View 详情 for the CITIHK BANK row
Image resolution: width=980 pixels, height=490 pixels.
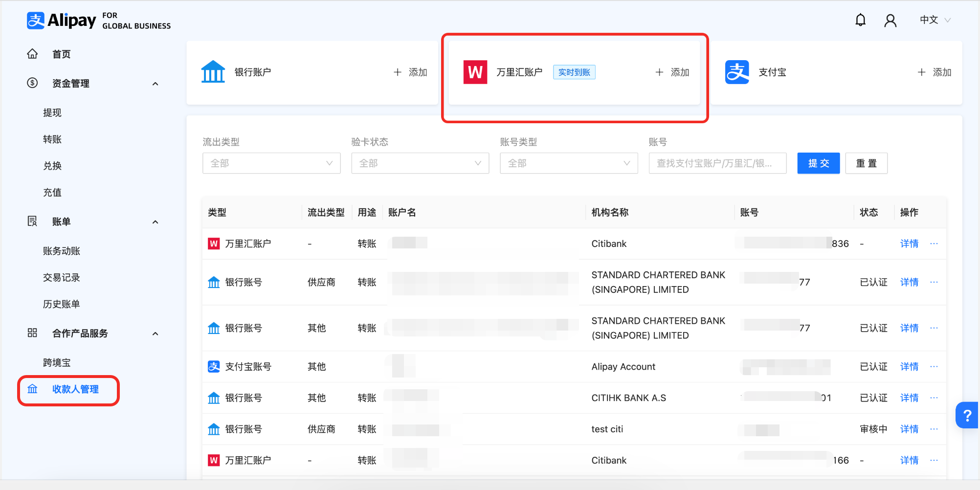(x=909, y=398)
